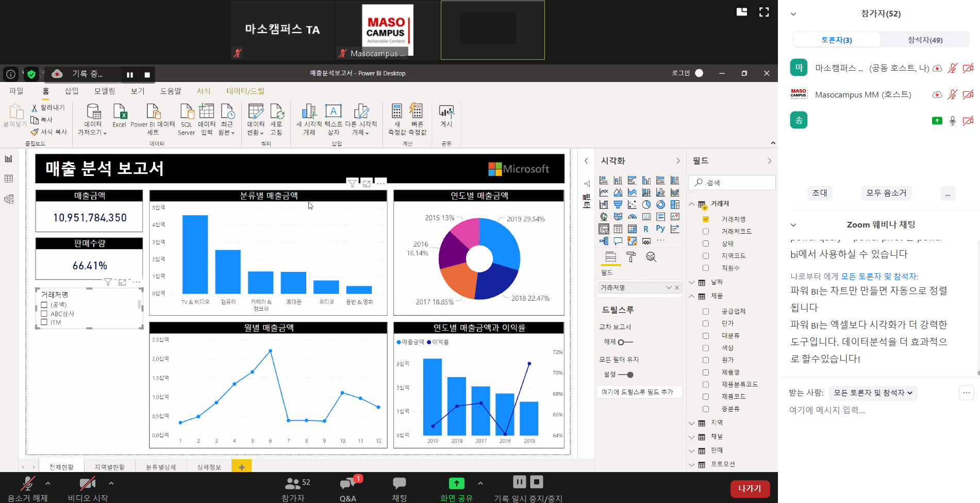Image resolution: width=980 pixels, height=503 pixels.
Task: Select the Python visual icon
Action: click(x=660, y=229)
